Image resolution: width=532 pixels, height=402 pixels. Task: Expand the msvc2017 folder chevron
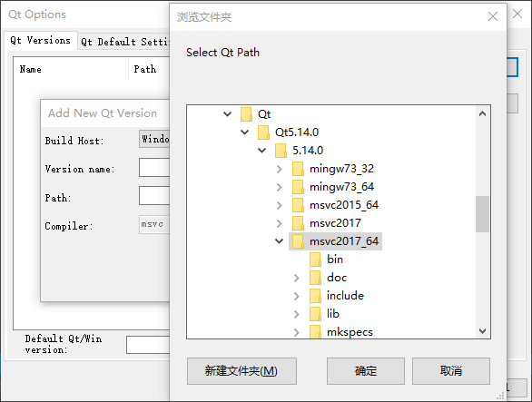tap(280, 223)
